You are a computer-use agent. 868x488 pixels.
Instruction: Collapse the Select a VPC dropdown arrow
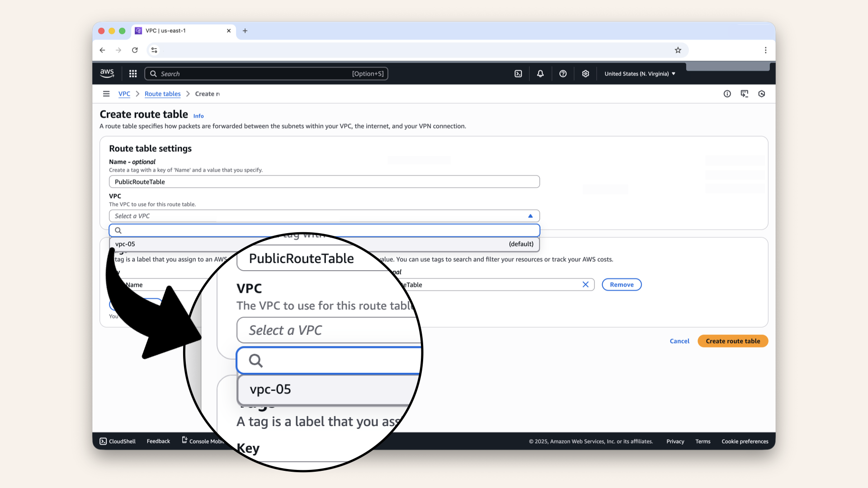click(530, 216)
